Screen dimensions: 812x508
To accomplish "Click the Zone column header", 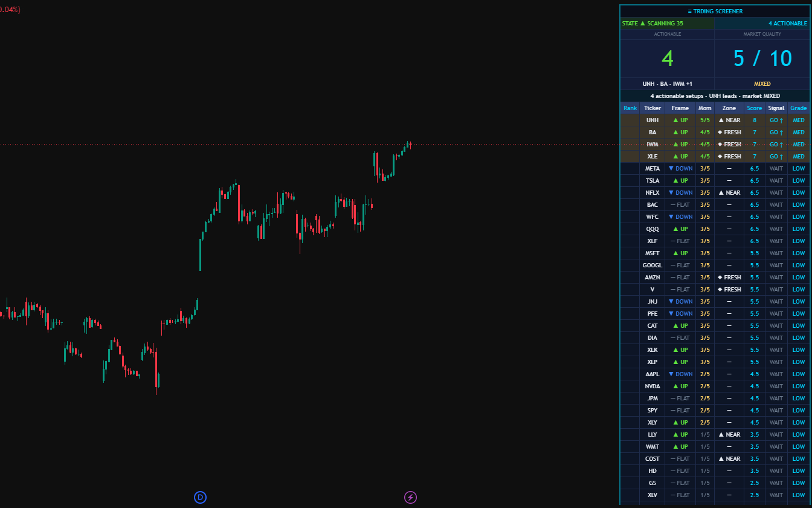I will click(729, 108).
